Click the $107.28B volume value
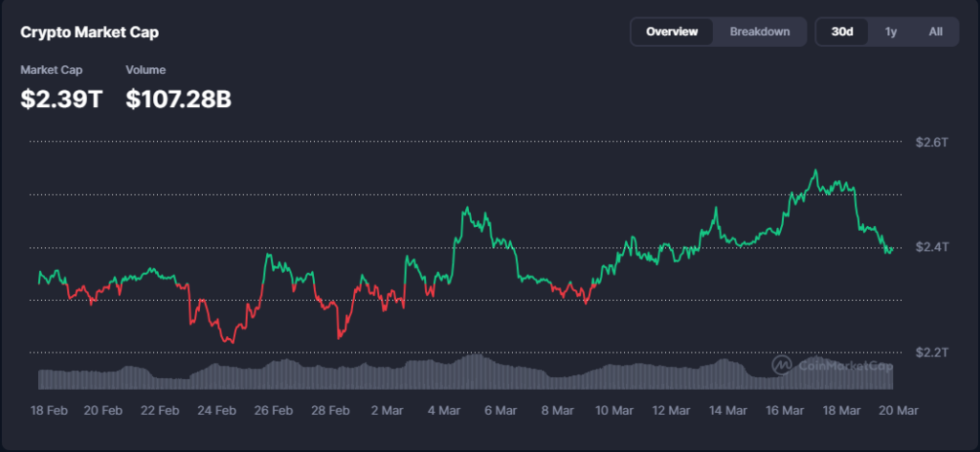 click(178, 98)
